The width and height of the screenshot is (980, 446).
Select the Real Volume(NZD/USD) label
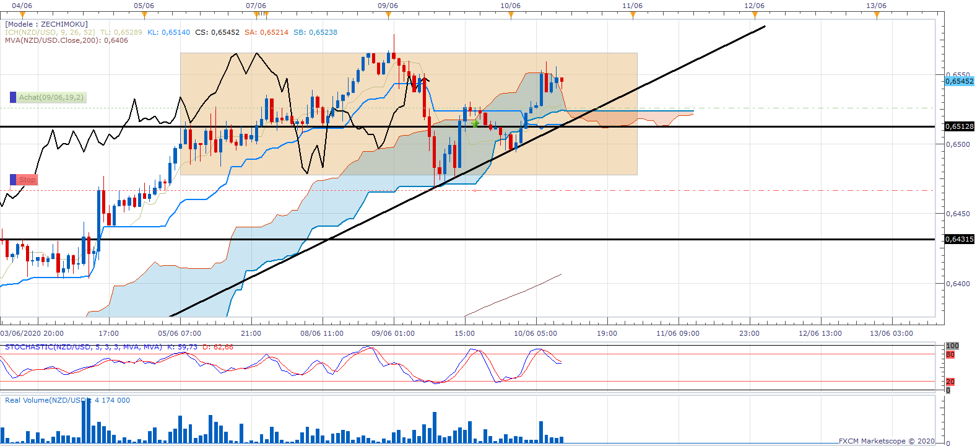(x=48, y=400)
